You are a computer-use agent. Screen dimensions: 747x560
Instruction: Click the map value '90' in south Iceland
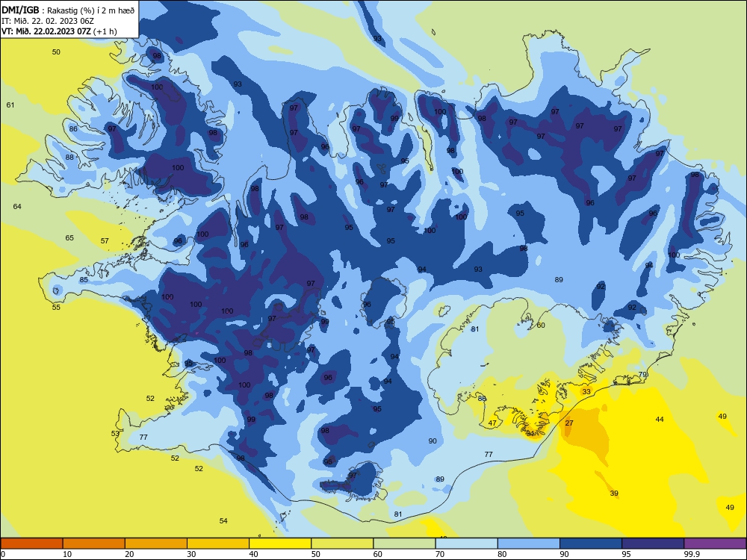coord(433,441)
